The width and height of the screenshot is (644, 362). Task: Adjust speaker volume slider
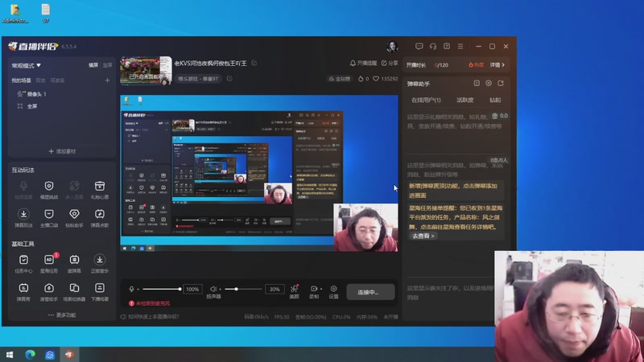[243, 289]
